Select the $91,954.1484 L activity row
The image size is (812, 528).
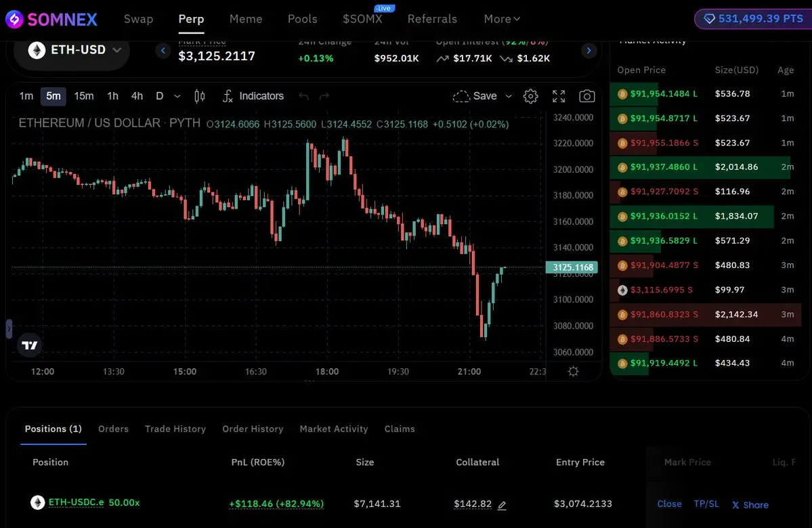pos(705,93)
